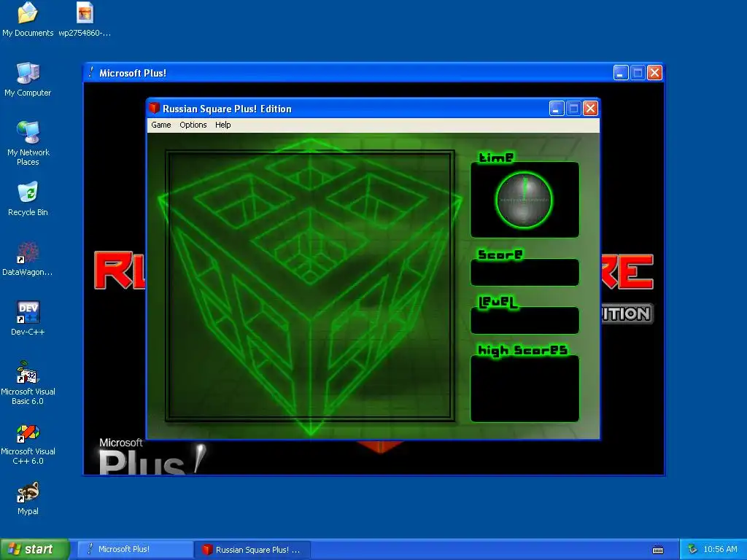
Task: Open the Options menu
Action: tap(193, 125)
